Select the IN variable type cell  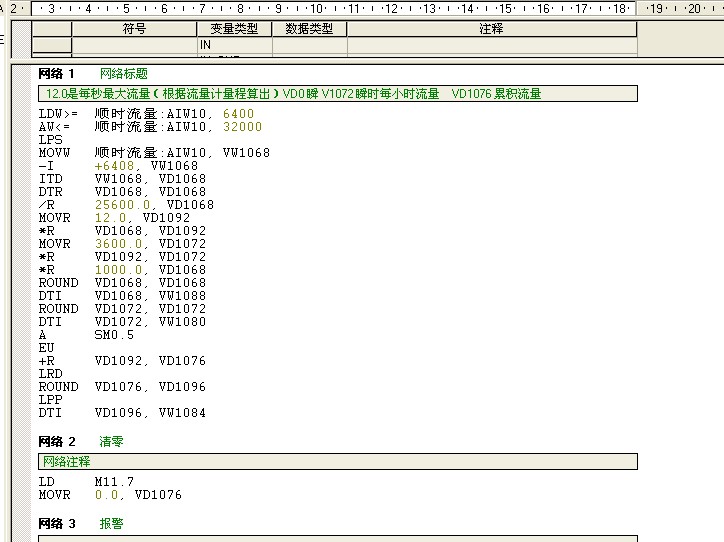point(234,45)
